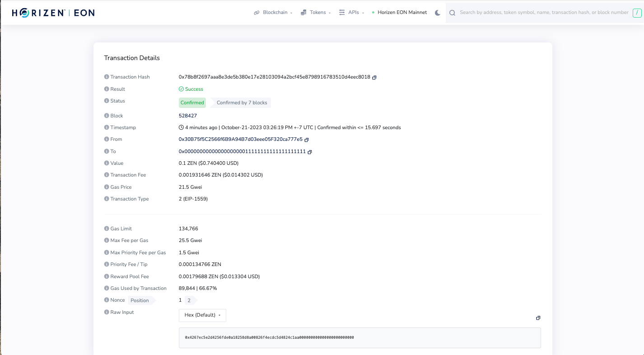Click info icon beside From
Screen dimensions: 644x355
click(x=107, y=139)
